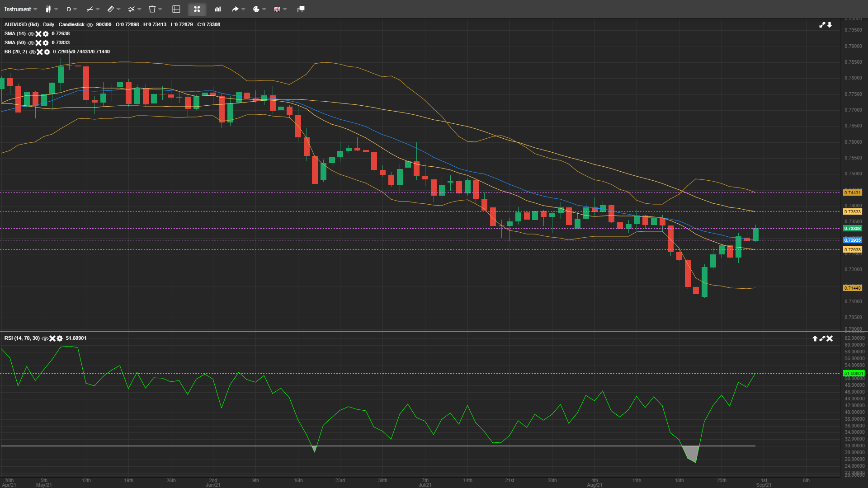
Task: Click the 0.71440 lower Bollinger price label
Action: 853,288
